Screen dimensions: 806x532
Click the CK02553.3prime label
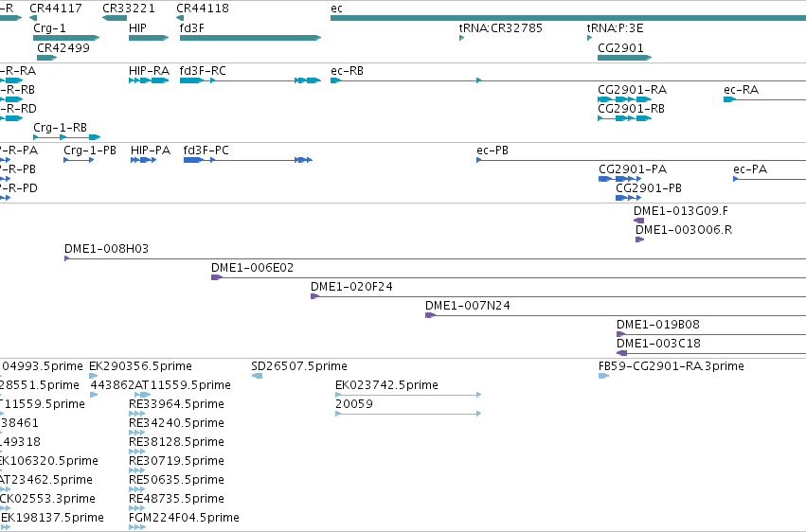(47, 499)
